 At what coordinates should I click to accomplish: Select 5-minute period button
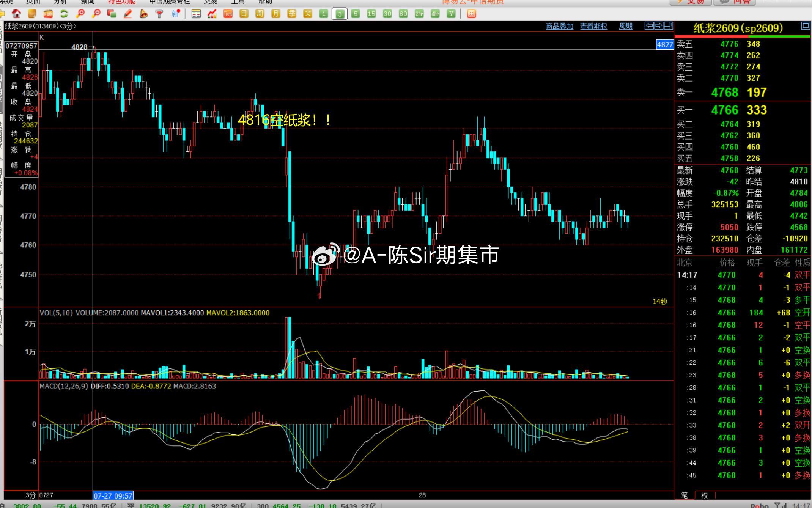click(356, 14)
